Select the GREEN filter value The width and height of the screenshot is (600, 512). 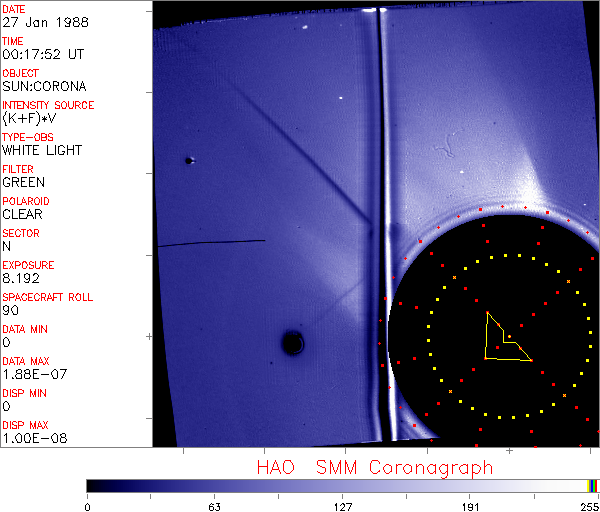(x=22, y=182)
